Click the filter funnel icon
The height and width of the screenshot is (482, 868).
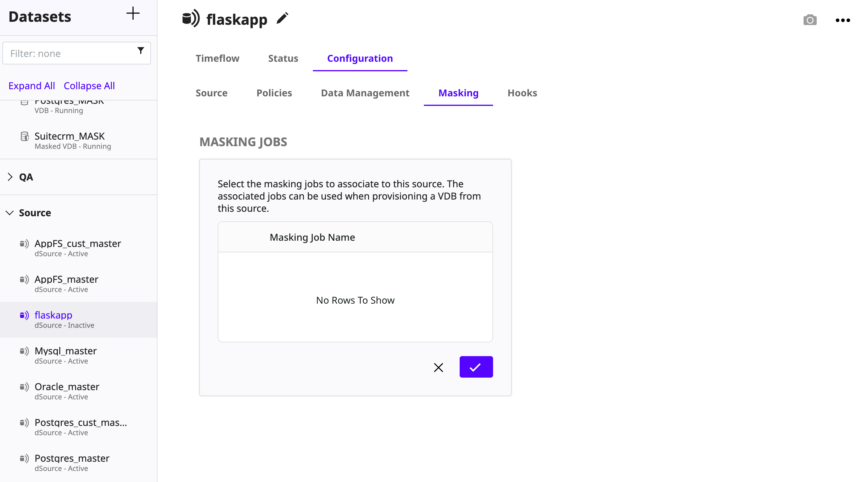pos(141,51)
